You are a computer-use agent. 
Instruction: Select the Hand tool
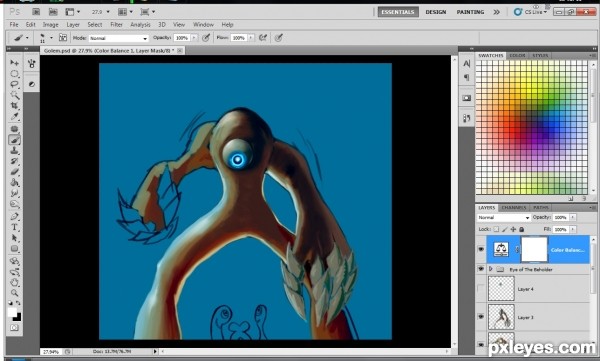click(15, 283)
